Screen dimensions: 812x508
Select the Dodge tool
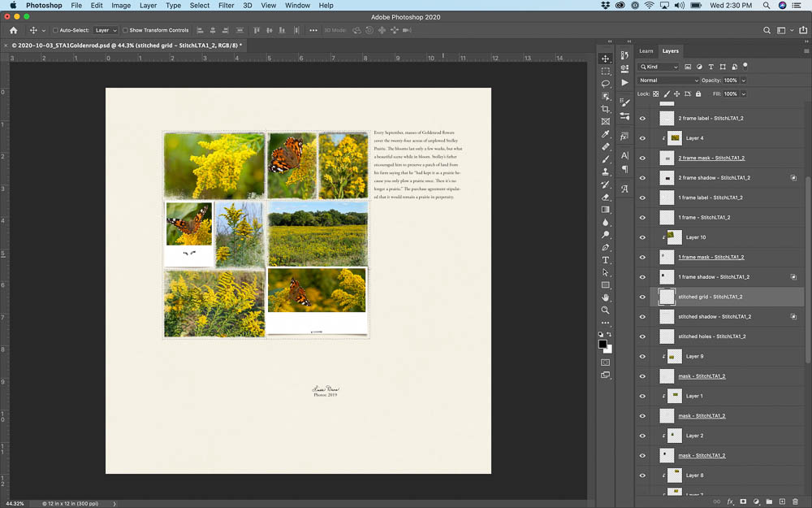point(605,235)
